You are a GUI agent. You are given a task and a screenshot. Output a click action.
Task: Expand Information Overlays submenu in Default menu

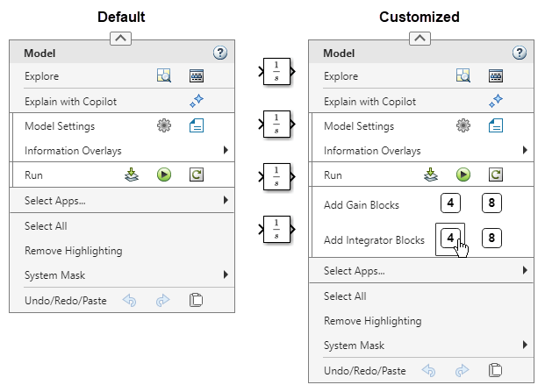click(x=226, y=150)
